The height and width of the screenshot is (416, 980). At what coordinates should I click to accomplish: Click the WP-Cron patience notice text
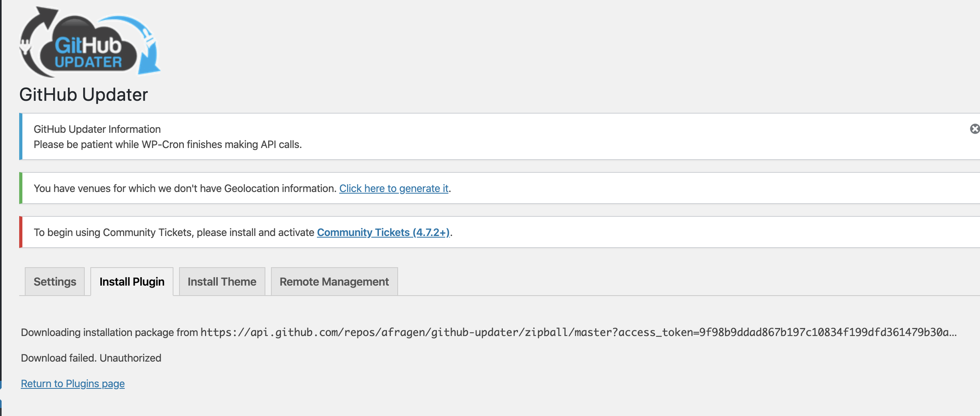point(168,144)
